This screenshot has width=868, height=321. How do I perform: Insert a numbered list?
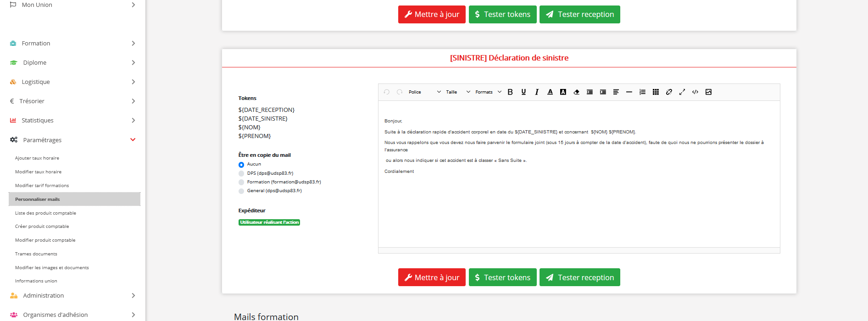click(x=642, y=92)
